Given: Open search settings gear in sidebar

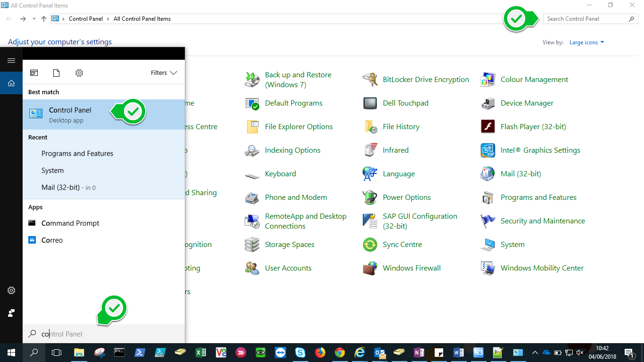Looking at the screenshot, I should 11,290.
